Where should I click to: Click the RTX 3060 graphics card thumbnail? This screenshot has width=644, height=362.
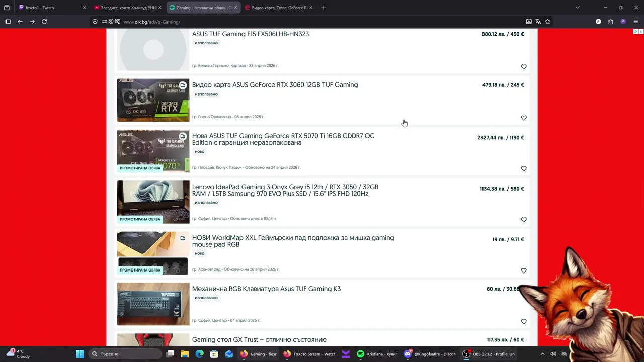(153, 100)
